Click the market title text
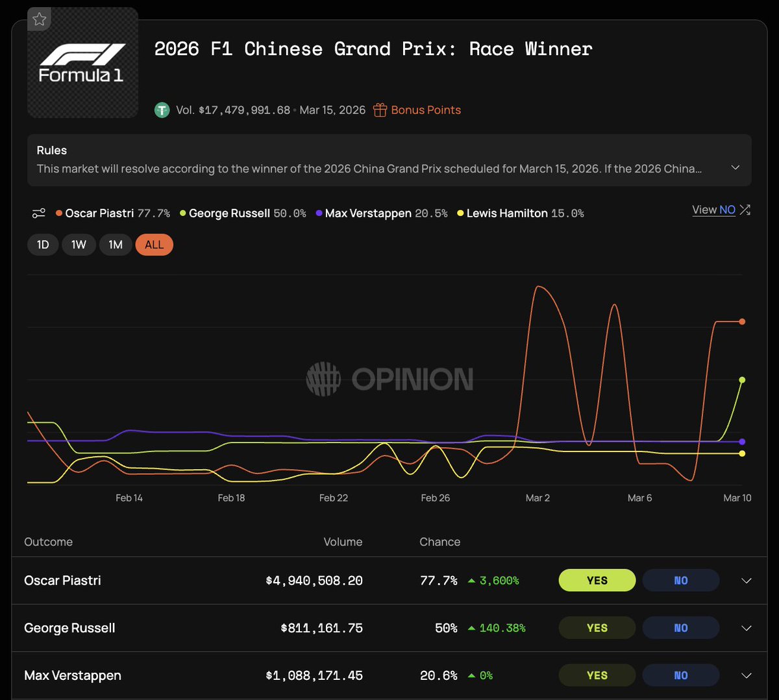The width and height of the screenshot is (779, 700). point(373,49)
